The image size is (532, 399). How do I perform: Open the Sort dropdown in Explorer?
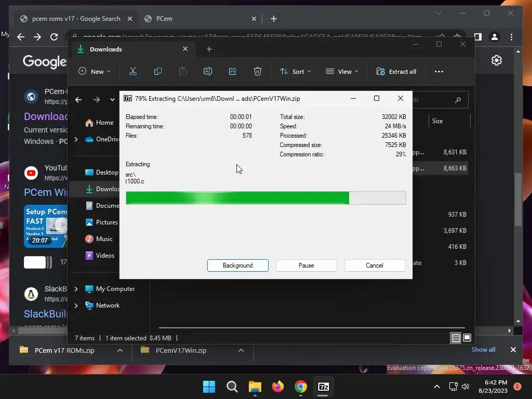pyautogui.click(x=295, y=72)
